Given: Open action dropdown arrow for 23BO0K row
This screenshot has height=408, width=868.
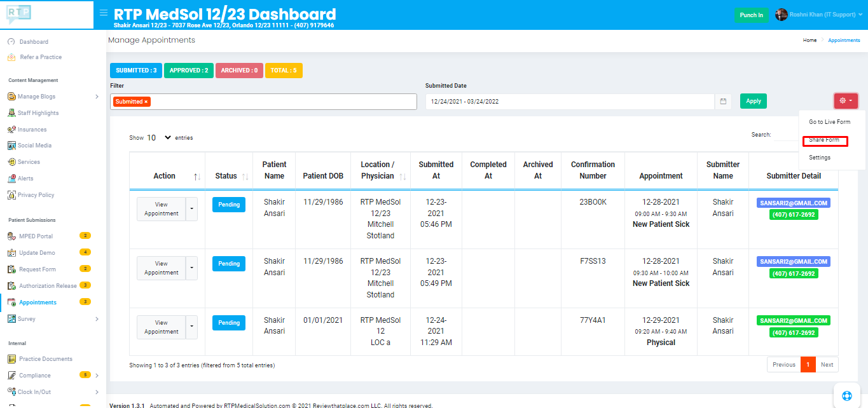Looking at the screenshot, I should coord(191,208).
